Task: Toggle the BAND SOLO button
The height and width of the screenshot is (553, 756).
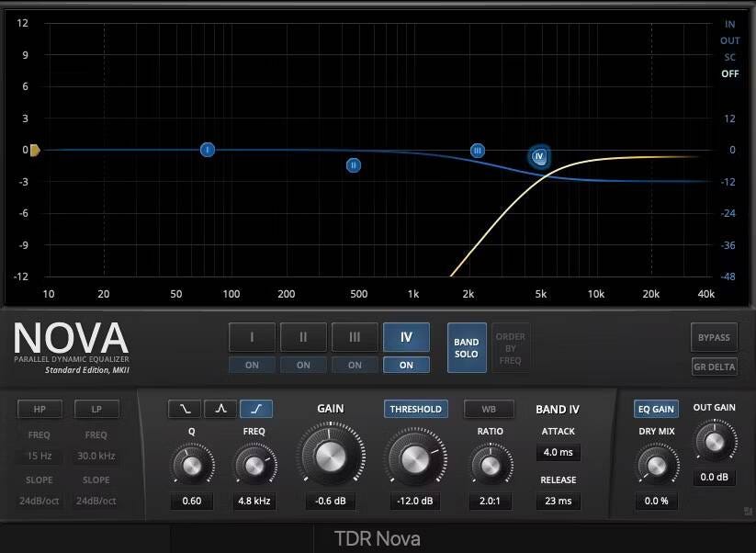Action: click(x=467, y=348)
